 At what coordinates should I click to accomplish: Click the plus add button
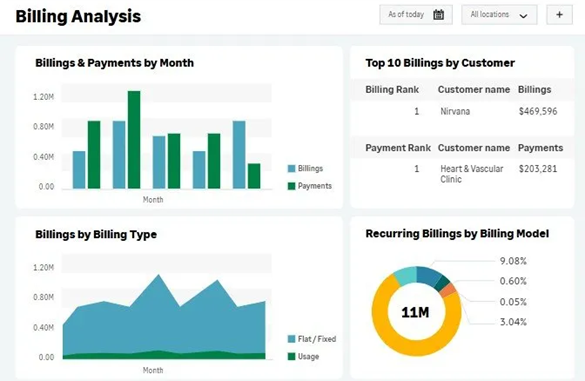coord(559,15)
